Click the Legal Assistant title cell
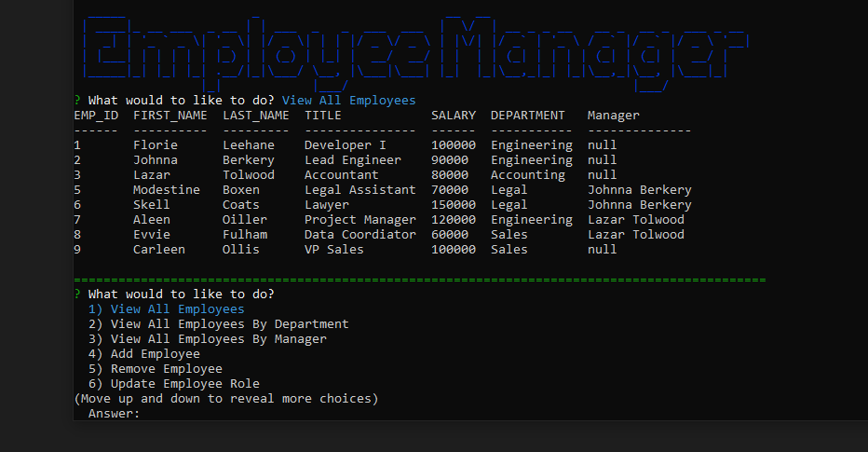The height and width of the screenshot is (452, 868). click(359, 190)
